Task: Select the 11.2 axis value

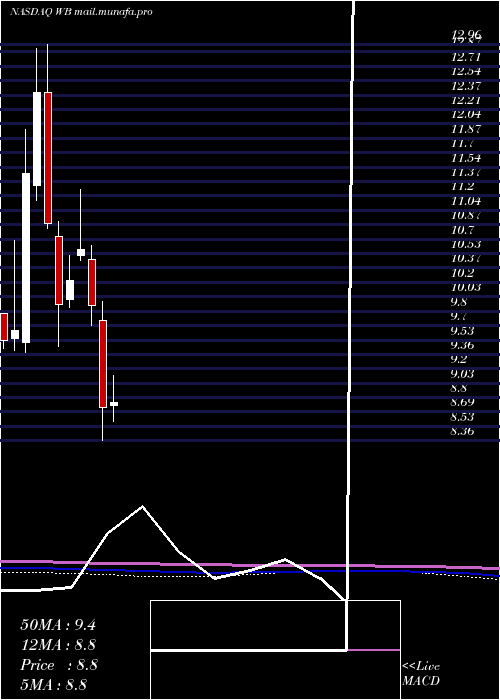Action: tap(462, 187)
